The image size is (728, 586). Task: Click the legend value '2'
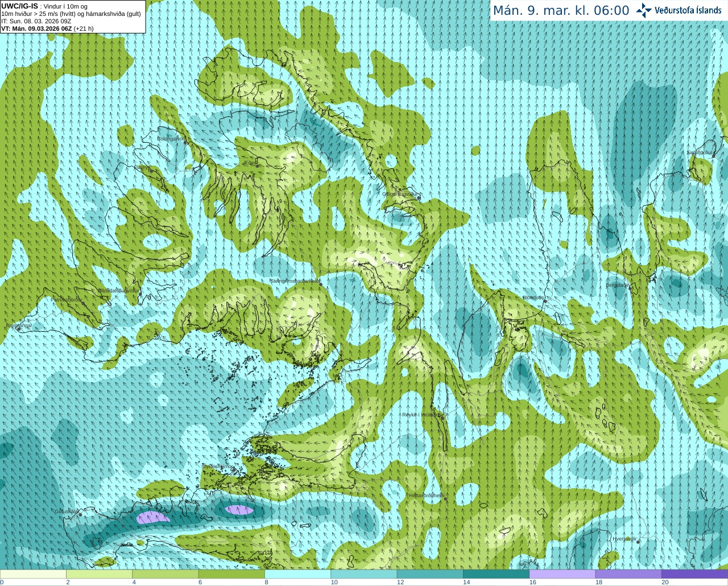[x=68, y=582]
